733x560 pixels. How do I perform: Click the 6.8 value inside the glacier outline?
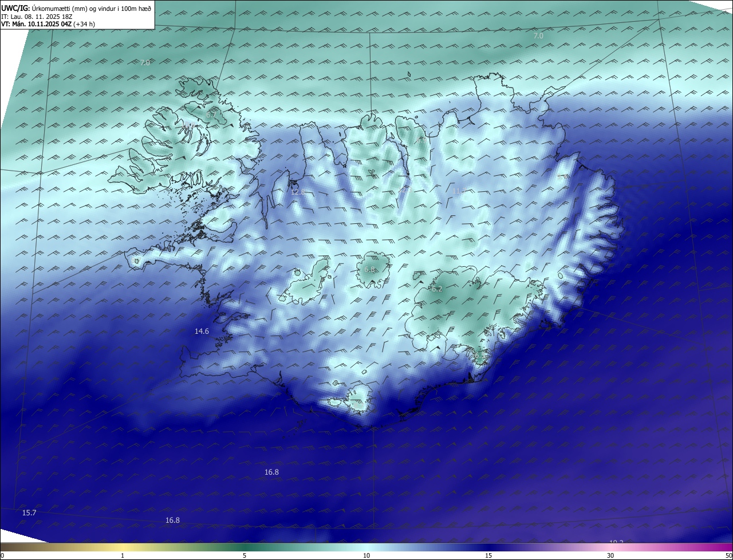pos(369,269)
